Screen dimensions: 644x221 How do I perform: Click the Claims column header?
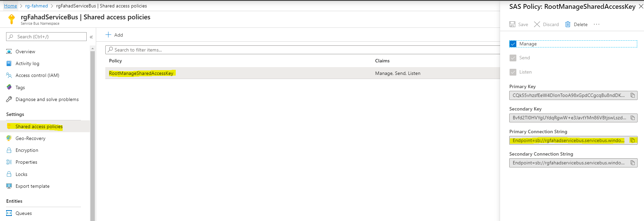pos(382,61)
